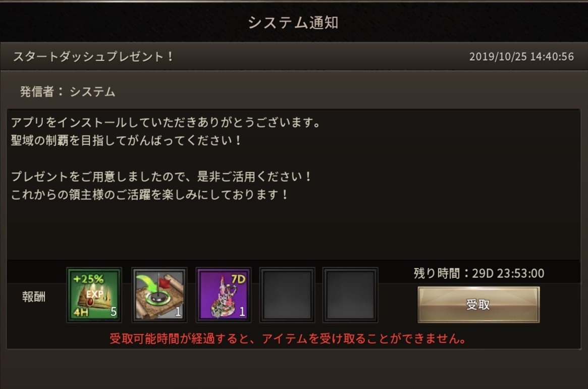Click the first empty reward slot
Screen dimensions: 588x389
point(287,295)
